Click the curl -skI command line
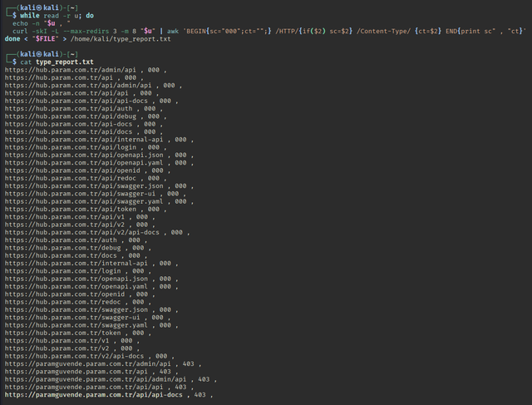 tap(269, 32)
